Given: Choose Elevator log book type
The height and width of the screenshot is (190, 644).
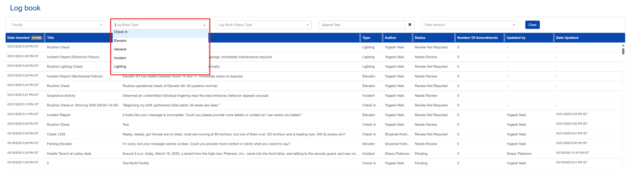Looking at the screenshot, I should [x=120, y=41].
